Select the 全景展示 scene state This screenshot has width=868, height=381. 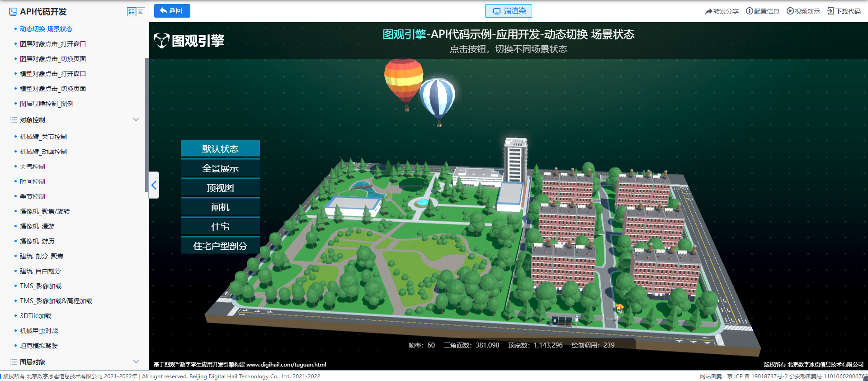pyautogui.click(x=220, y=168)
